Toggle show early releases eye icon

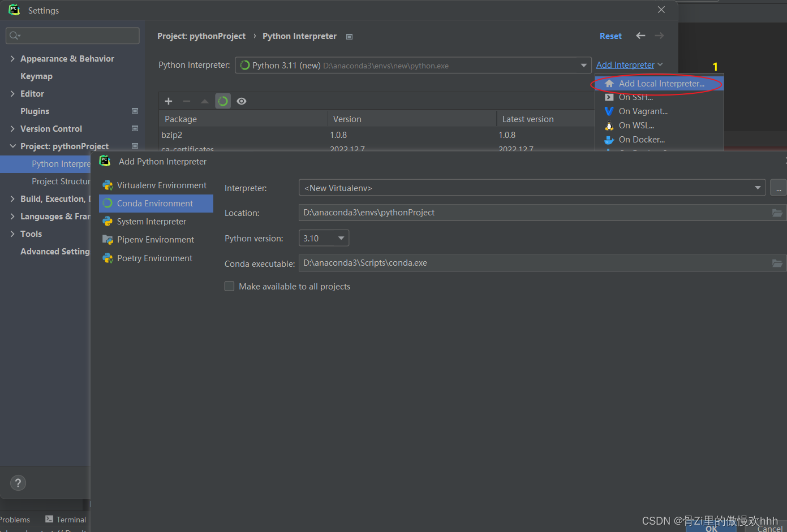[242, 101]
